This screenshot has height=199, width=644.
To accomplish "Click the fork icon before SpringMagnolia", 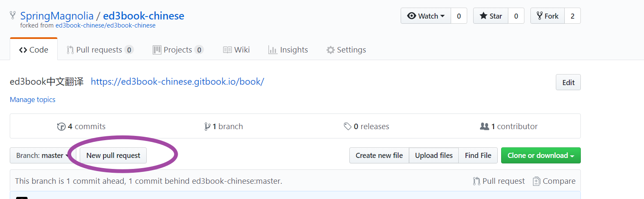I will tap(14, 16).
